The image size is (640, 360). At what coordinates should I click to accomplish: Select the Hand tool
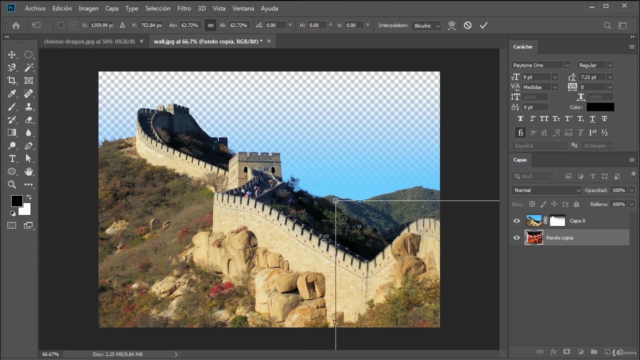[29, 172]
